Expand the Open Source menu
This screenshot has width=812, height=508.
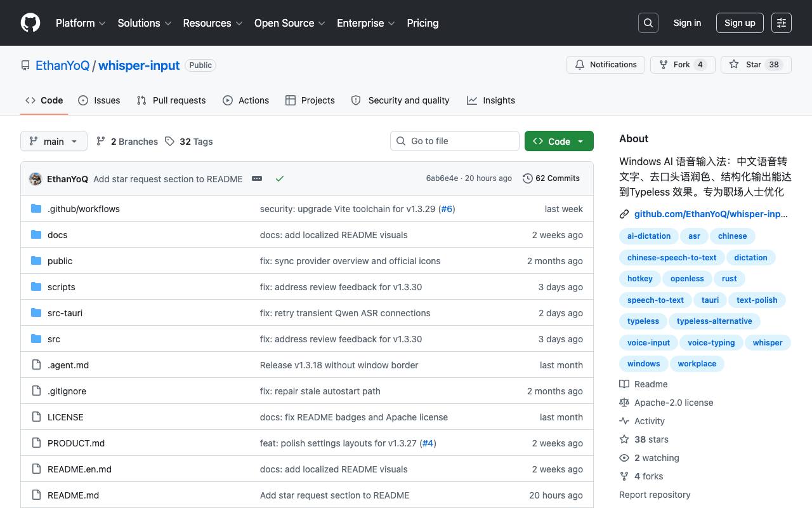click(x=290, y=23)
